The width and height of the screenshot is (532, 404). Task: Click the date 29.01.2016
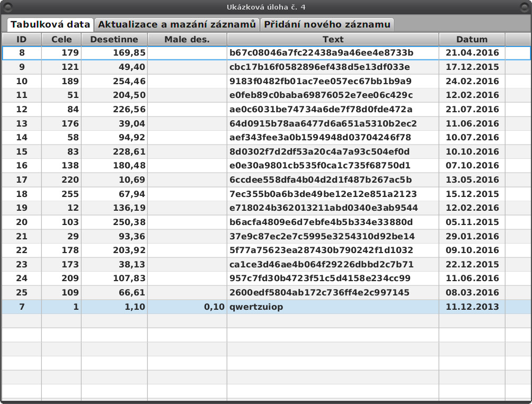(472, 237)
